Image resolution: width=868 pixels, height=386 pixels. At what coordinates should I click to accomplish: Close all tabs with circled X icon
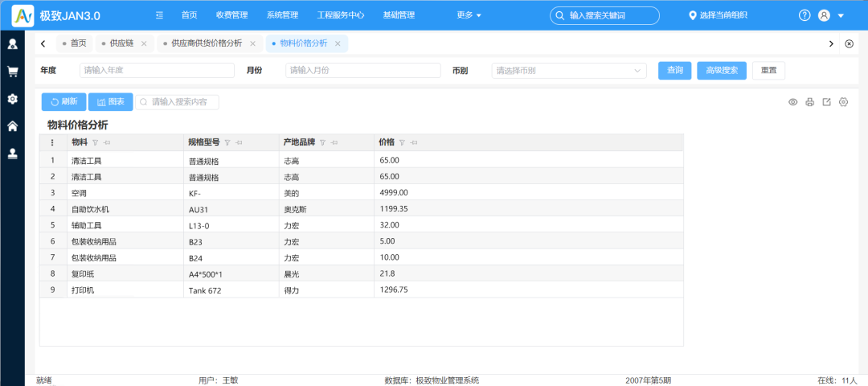(850, 43)
